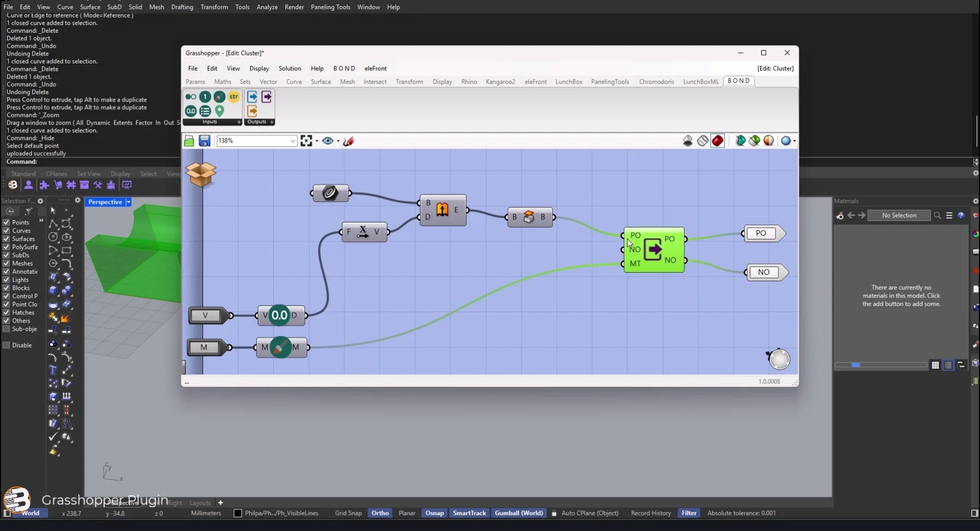Open the Materials panel hamburger menu
Image resolution: width=980 pixels, height=531 pixels.
949,216
